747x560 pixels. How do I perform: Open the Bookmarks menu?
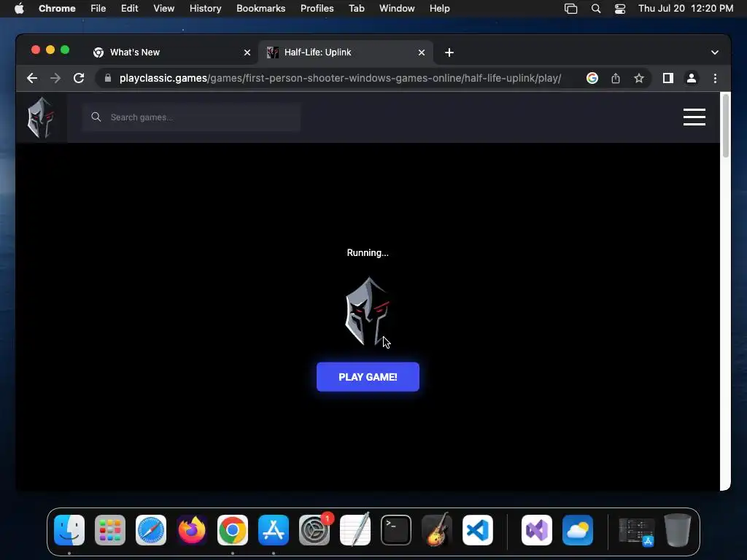pos(261,9)
